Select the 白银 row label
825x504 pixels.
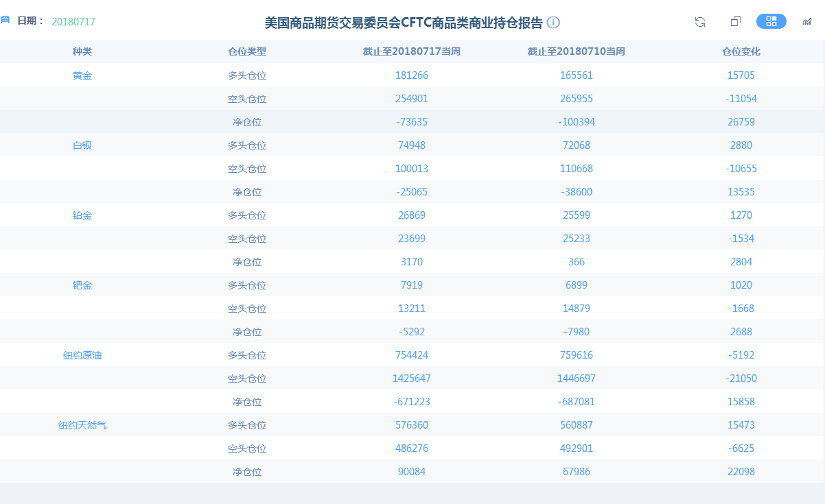(x=82, y=145)
